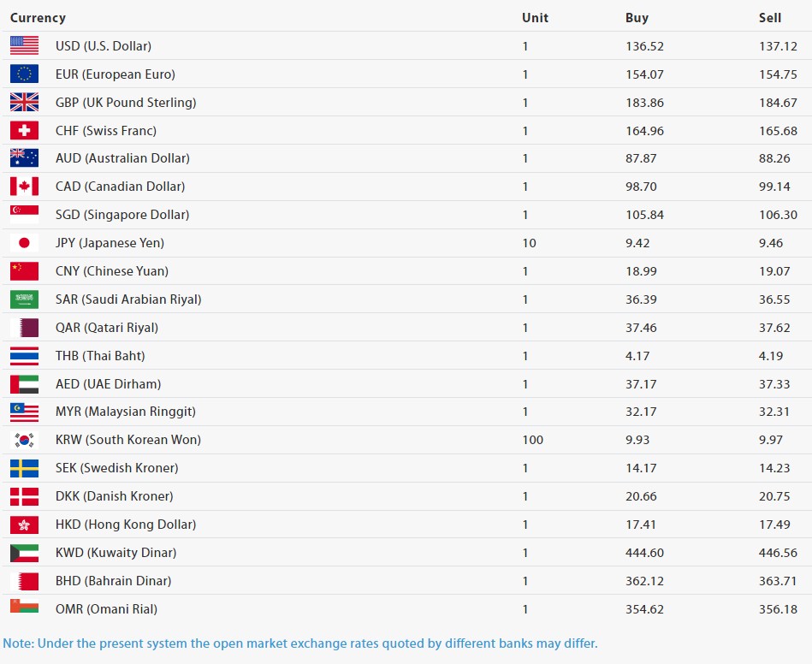The height and width of the screenshot is (664, 812).
Task: Click the Sell column header
Action: point(769,18)
